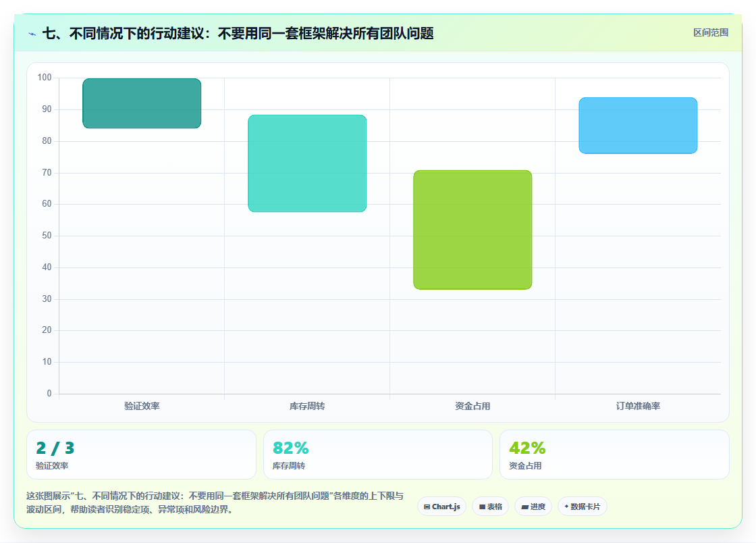Click the 验证效率 x-axis label

tap(142, 406)
